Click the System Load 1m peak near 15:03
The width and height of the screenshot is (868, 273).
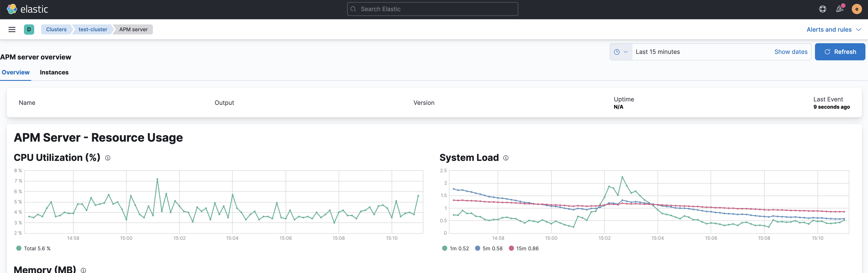click(x=622, y=177)
